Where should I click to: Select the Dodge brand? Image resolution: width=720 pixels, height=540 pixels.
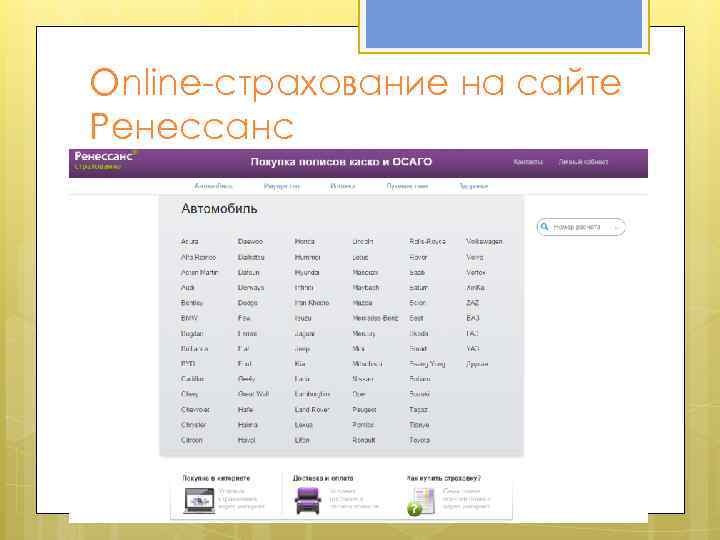pyautogui.click(x=248, y=303)
